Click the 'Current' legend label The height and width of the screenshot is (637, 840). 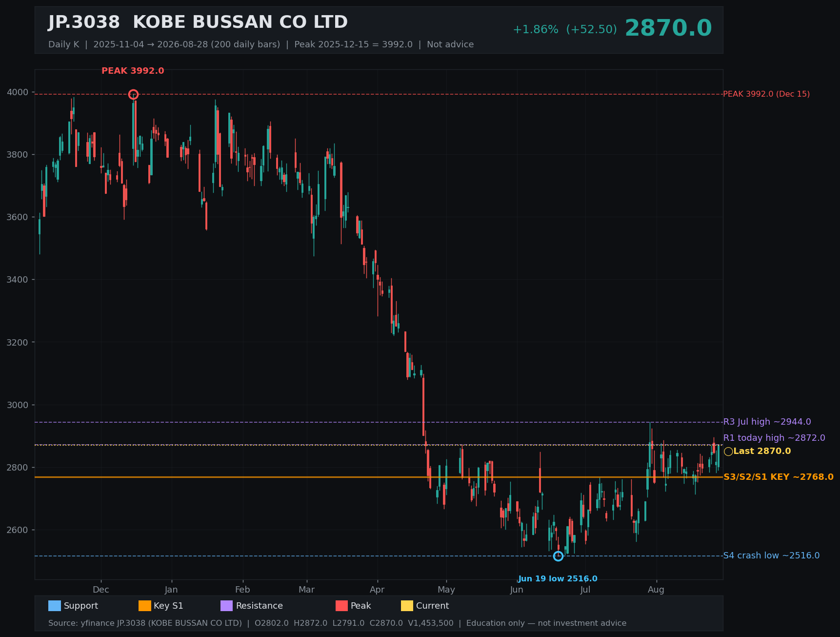[433, 606]
